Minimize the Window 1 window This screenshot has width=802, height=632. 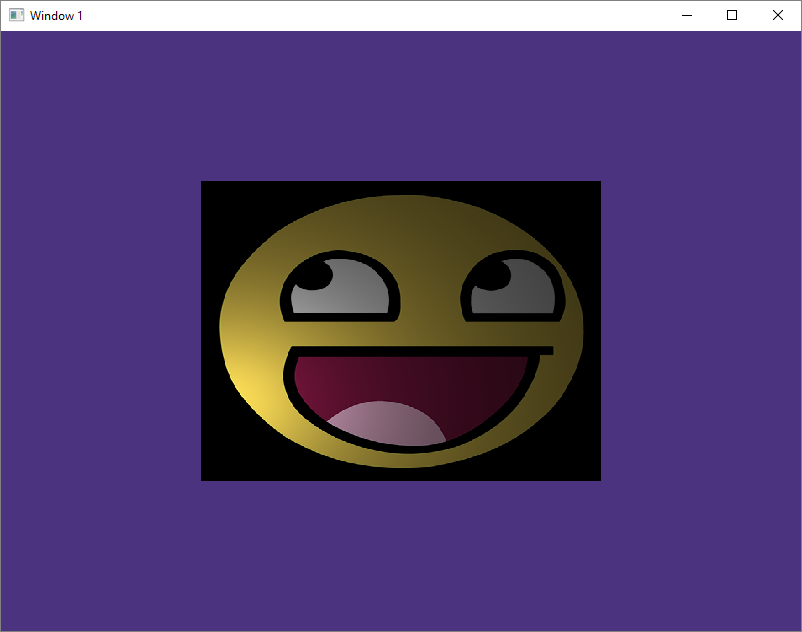687,15
